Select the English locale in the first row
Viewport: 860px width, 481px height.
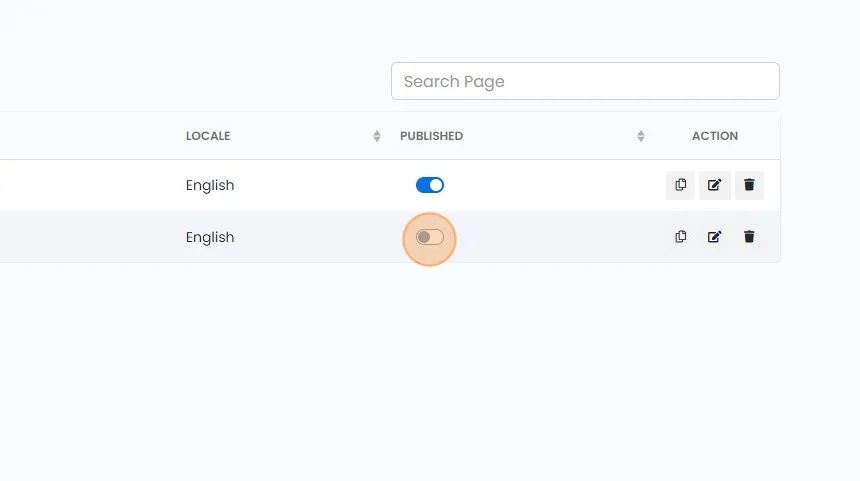pyautogui.click(x=210, y=185)
